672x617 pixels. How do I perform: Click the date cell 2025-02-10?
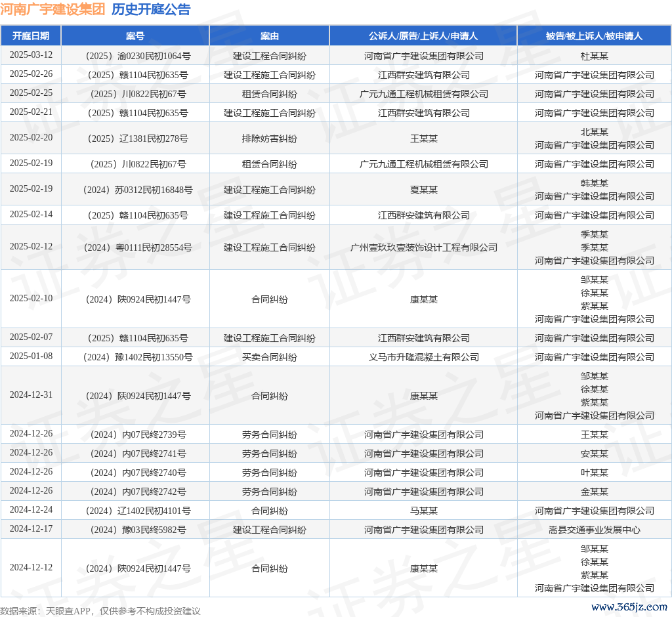tap(31, 299)
